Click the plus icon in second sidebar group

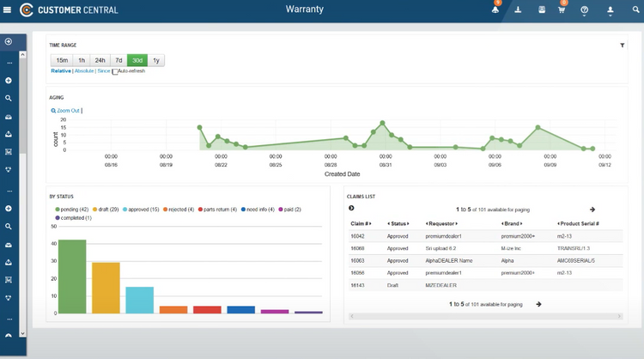pyautogui.click(x=9, y=209)
